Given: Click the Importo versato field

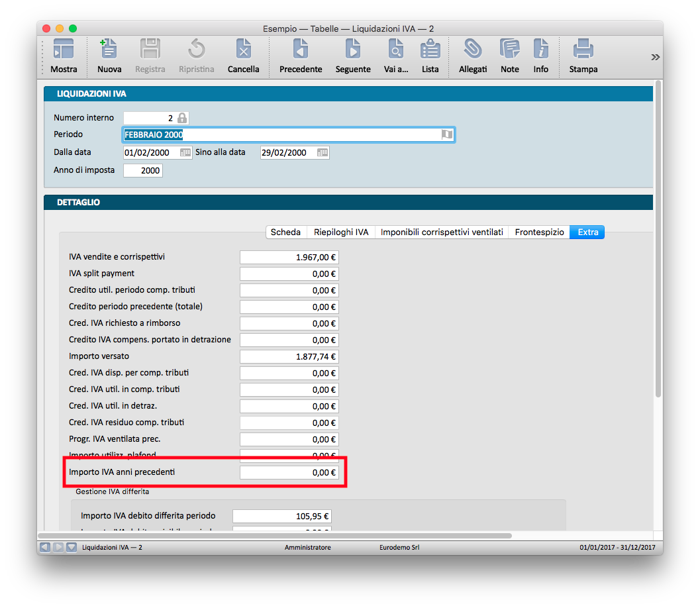Looking at the screenshot, I should pyautogui.click(x=289, y=356).
